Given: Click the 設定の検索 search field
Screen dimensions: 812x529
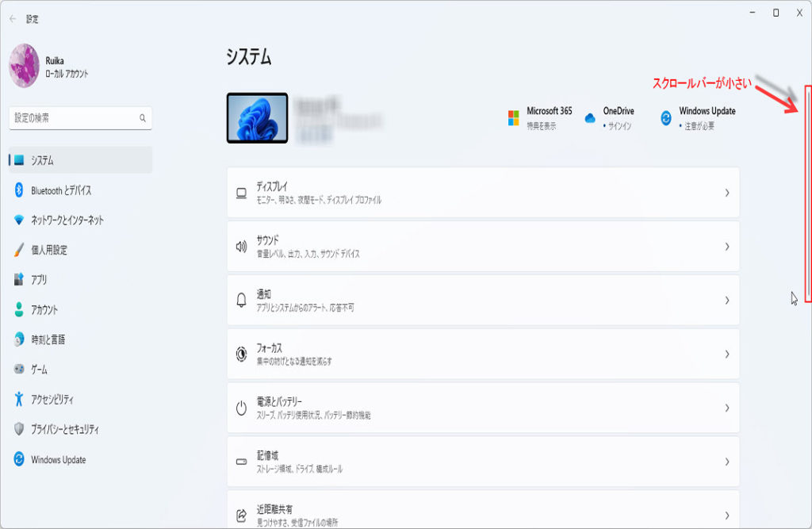Looking at the screenshot, I should [73, 118].
